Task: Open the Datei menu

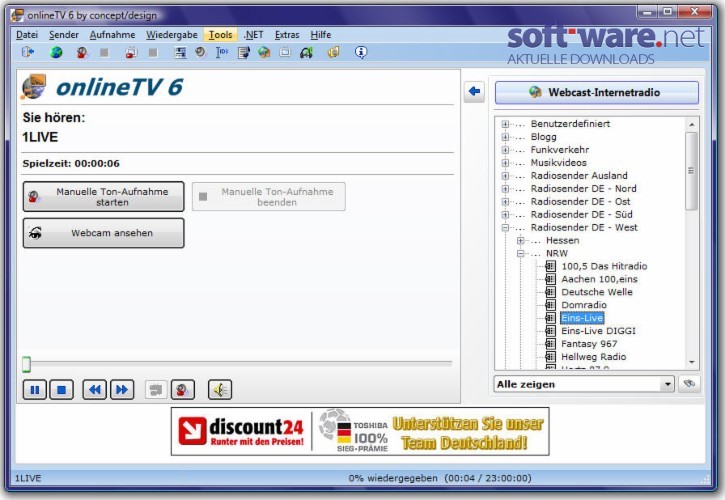Action: coord(27,35)
